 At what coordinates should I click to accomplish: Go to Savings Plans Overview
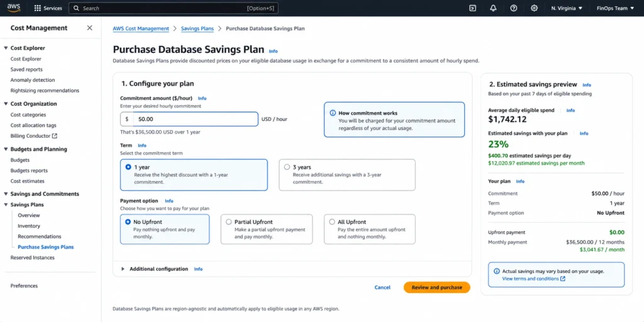coord(29,215)
